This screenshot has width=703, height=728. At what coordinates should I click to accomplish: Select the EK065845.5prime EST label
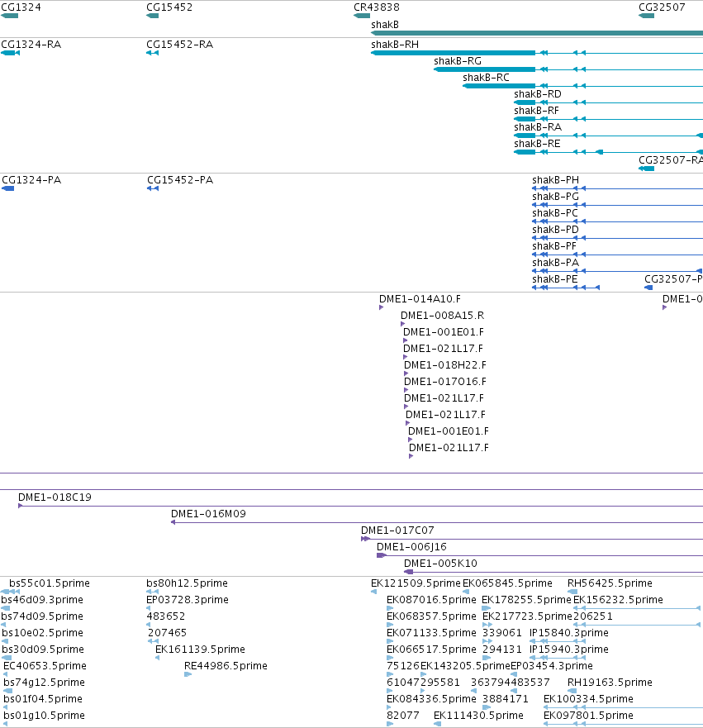[508, 583]
